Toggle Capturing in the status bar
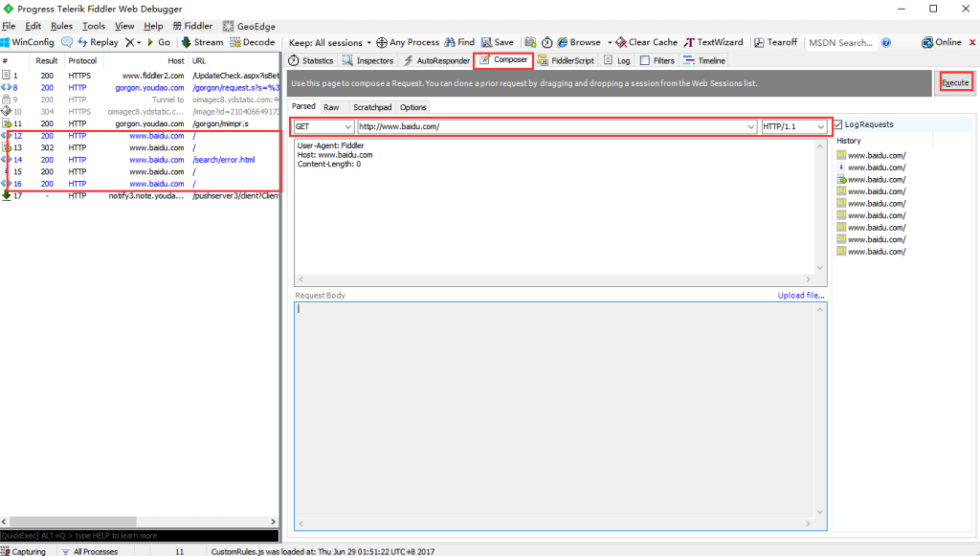 point(23,551)
